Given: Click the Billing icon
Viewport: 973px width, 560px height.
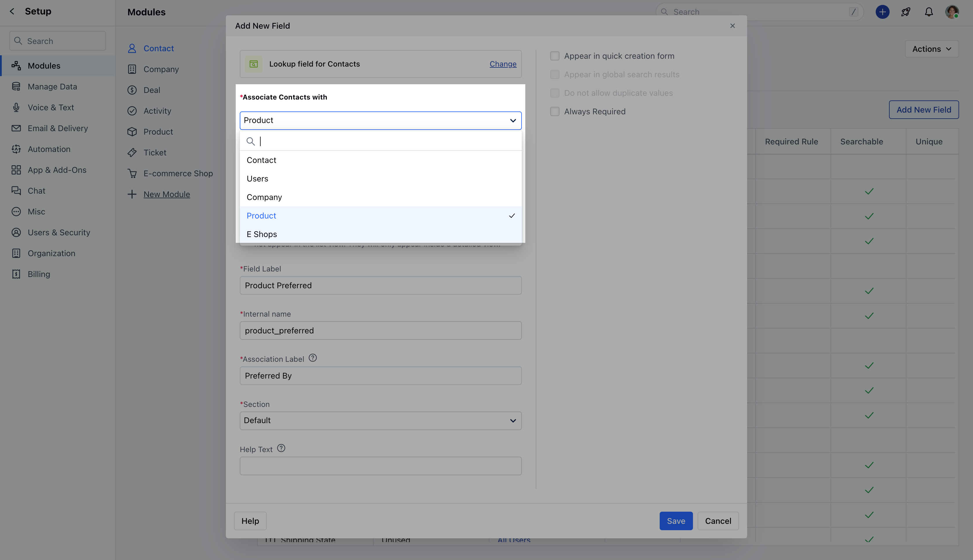Looking at the screenshot, I should [16, 274].
